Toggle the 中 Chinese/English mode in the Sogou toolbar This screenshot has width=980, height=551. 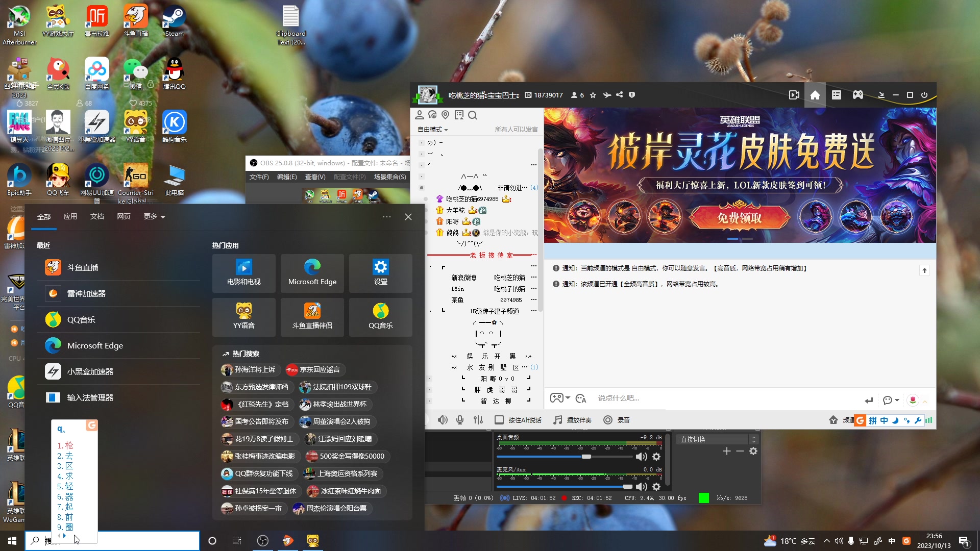click(884, 420)
